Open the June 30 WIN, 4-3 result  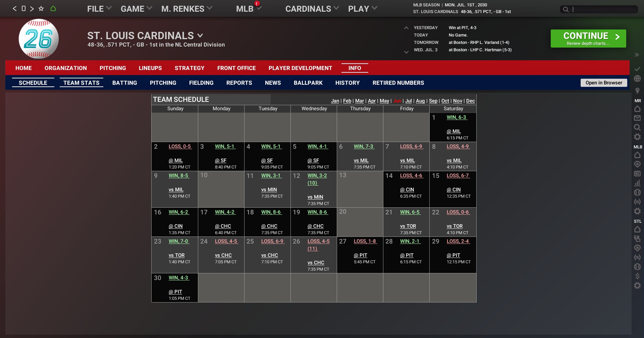[178, 278]
